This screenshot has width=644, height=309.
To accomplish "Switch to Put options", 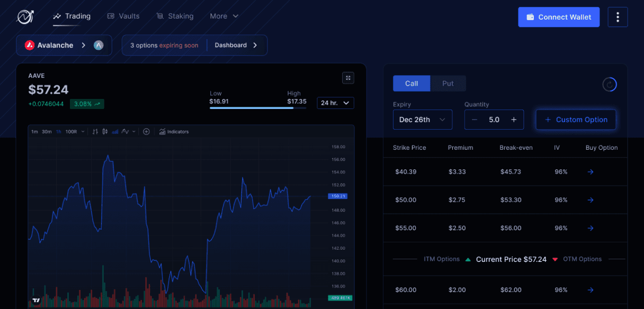I will click(448, 84).
